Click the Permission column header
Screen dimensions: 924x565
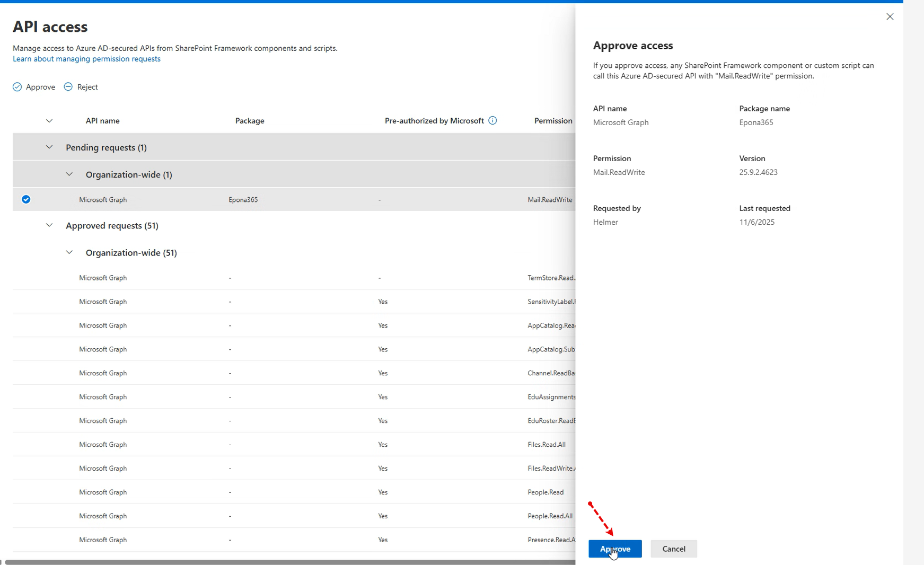[553, 121]
